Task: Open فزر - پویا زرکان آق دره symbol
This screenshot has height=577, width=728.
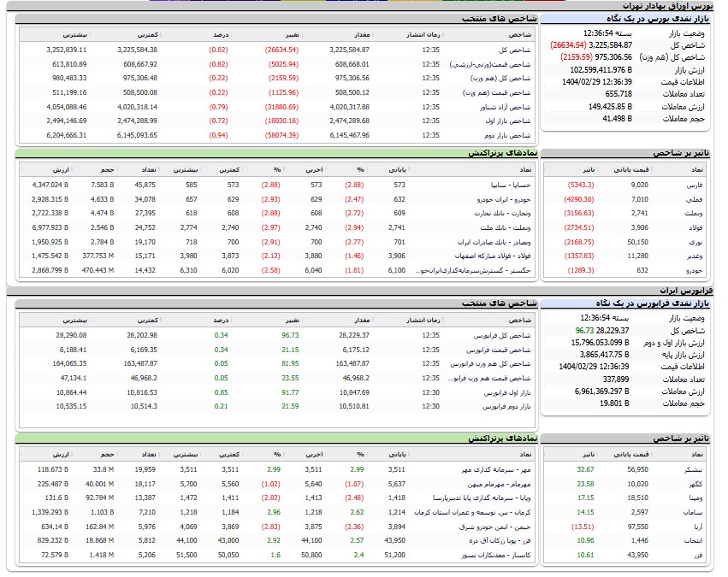Action: click(x=500, y=541)
